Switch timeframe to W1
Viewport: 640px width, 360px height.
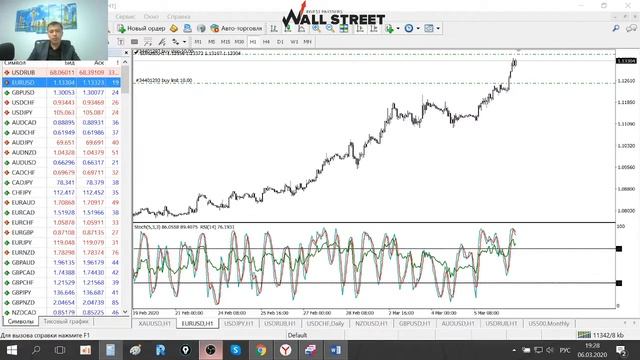(x=294, y=42)
